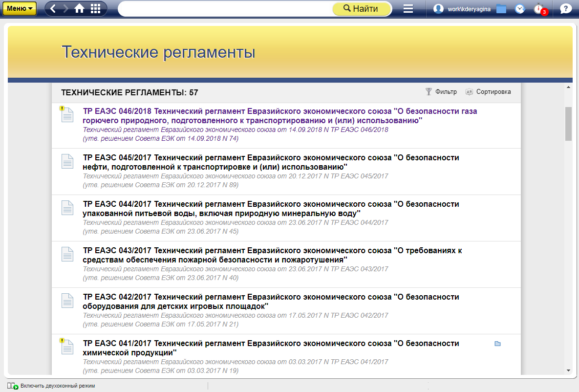
Task: Open the blue folder icon in header
Action: 501,9
